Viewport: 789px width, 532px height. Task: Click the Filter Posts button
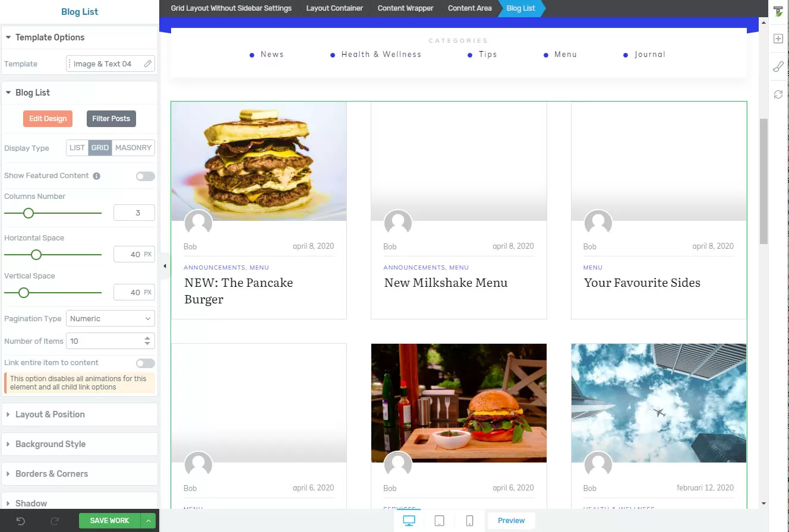tap(111, 118)
